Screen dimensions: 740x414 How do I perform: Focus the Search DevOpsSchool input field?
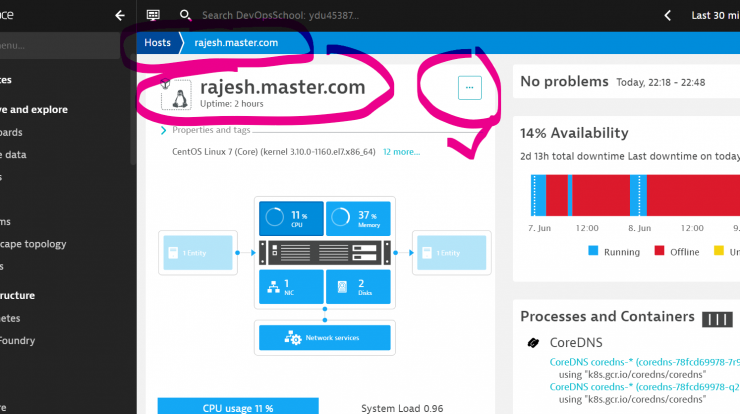pos(280,16)
